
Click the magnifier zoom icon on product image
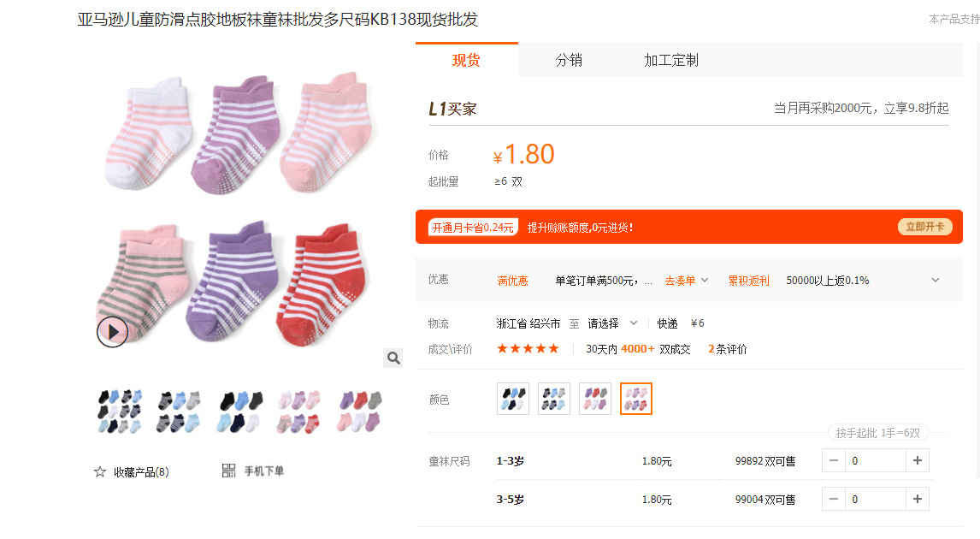coord(393,358)
